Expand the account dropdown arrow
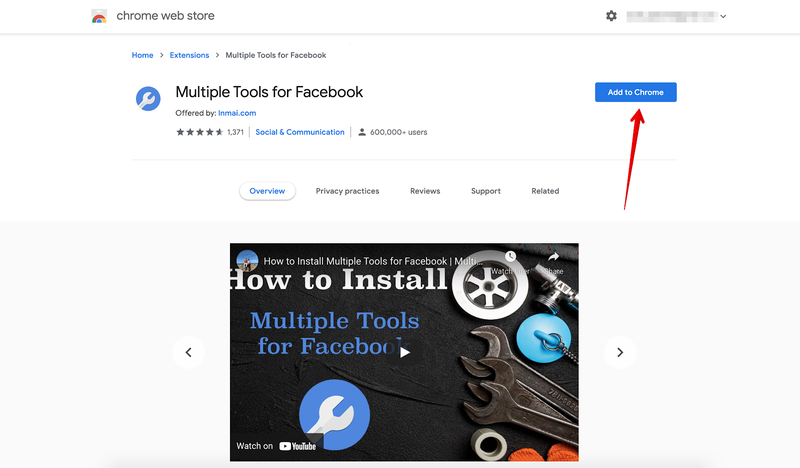The height and width of the screenshot is (468, 800). (x=723, y=16)
